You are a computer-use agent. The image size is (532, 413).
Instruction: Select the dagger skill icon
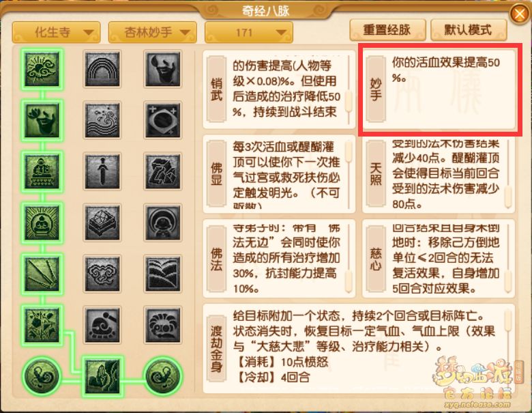coord(102,171)
